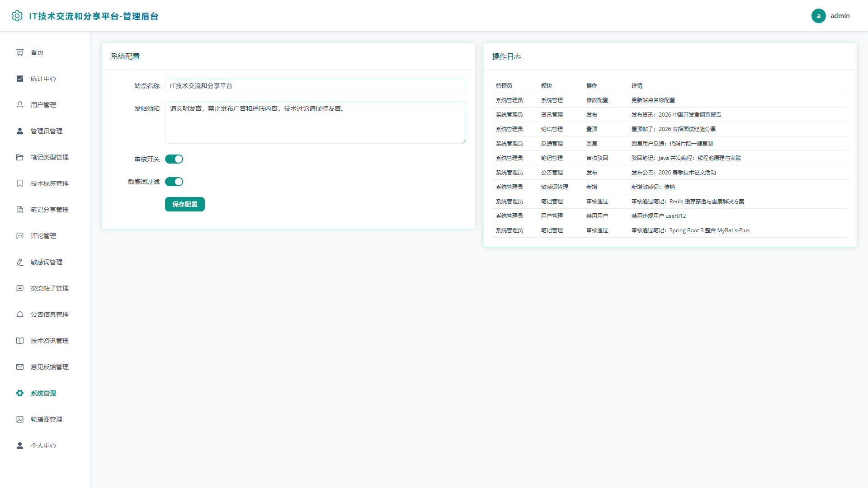Click the 保存配置 button

(185, 204)
